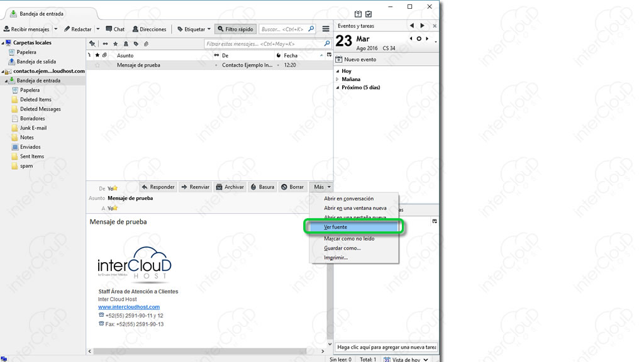Filter by contacts using the person icon
Screen dimensions: 644x362
(126, 44)
